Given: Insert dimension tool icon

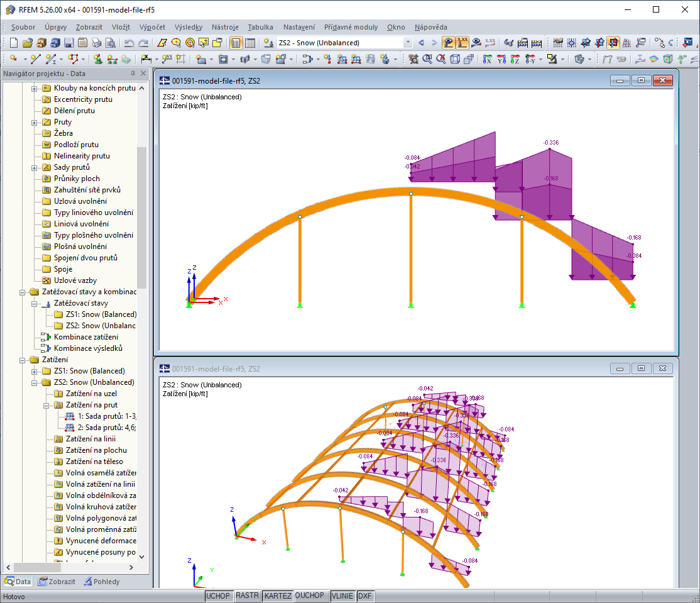Looking at the screenshot, I should click(x=146, y=59).
